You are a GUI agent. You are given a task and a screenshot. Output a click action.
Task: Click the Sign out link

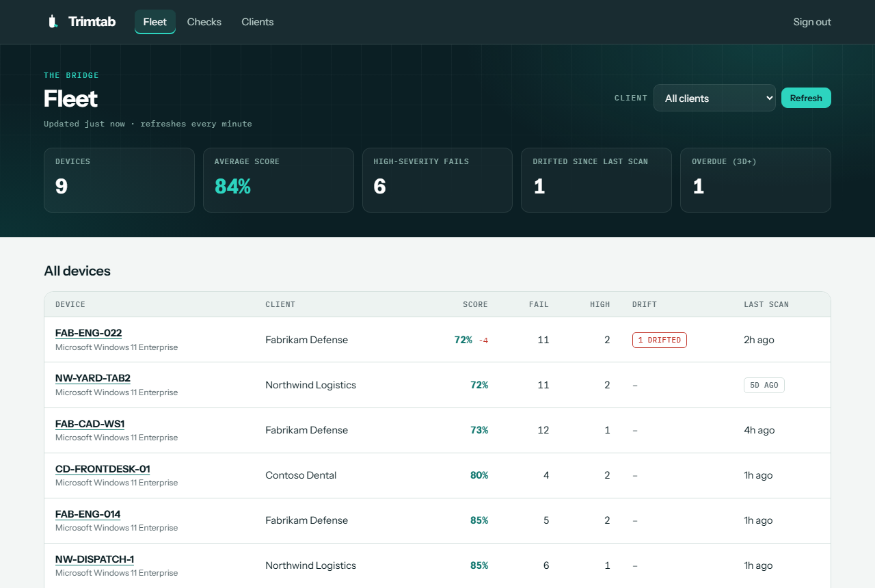click(812, 22)
